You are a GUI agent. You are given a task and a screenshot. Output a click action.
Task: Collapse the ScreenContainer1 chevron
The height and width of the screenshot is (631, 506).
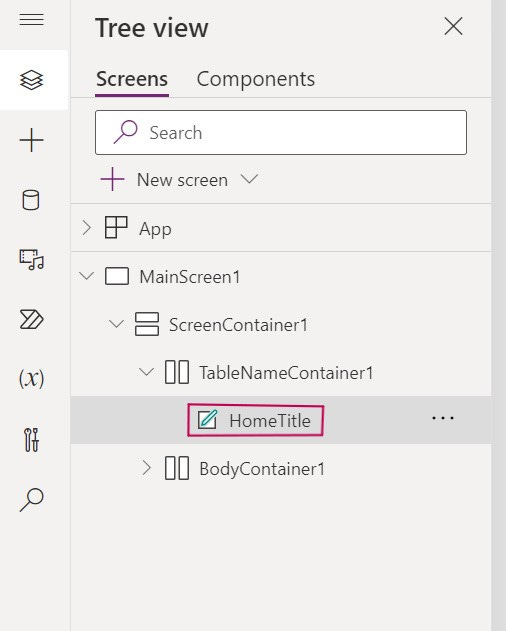[116, 324]
